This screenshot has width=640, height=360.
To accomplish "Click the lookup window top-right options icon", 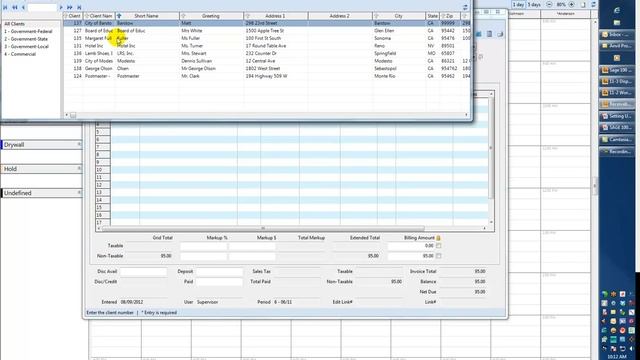I will (x=465, y=7).
